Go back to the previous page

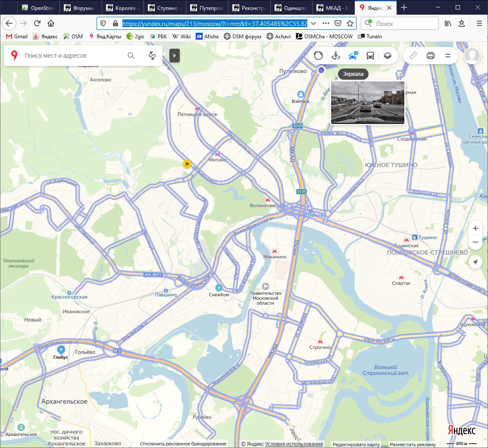pyautogui.click(x=9, y=23)
